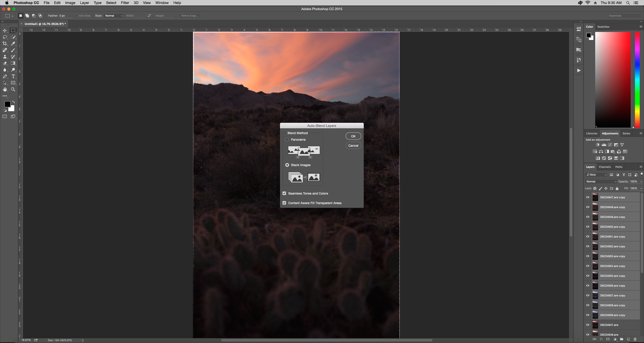Select the Lasso tool
This screenshot has height=343, width=644.
coord(5,37)
